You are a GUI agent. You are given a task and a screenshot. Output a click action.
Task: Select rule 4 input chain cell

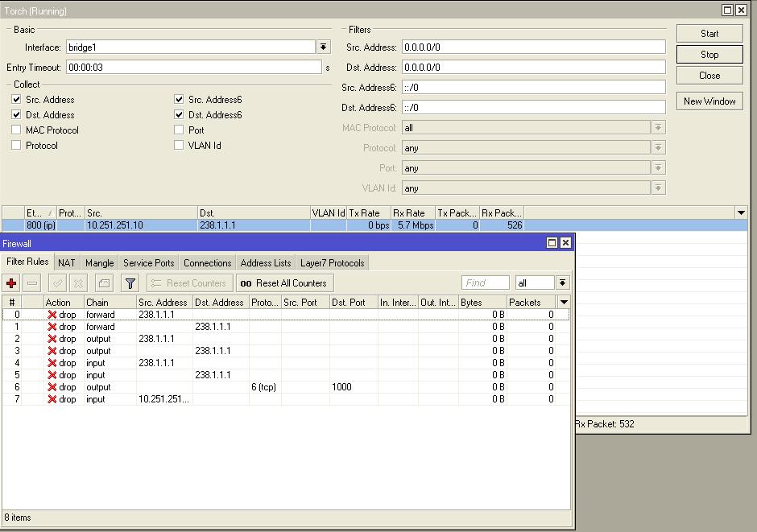click(110, 363)
